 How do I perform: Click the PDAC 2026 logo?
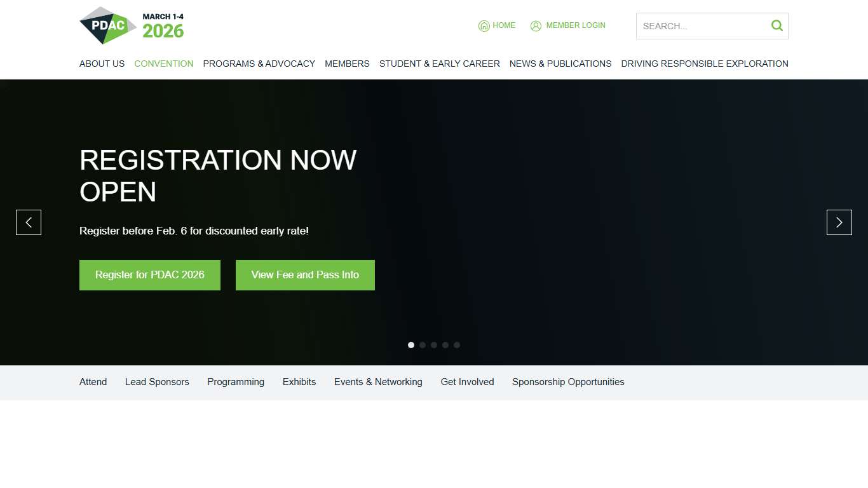(x=132, y=26)
